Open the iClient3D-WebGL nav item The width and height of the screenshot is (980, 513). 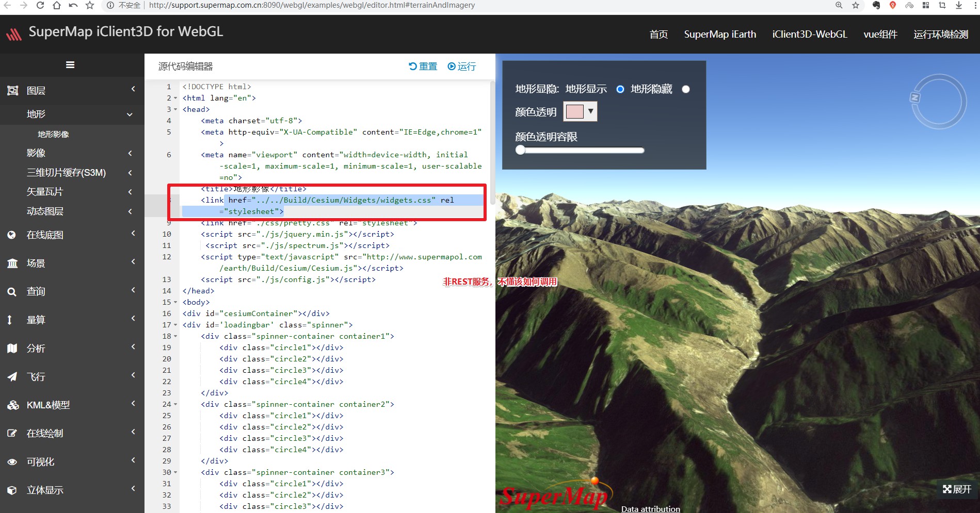810,35
